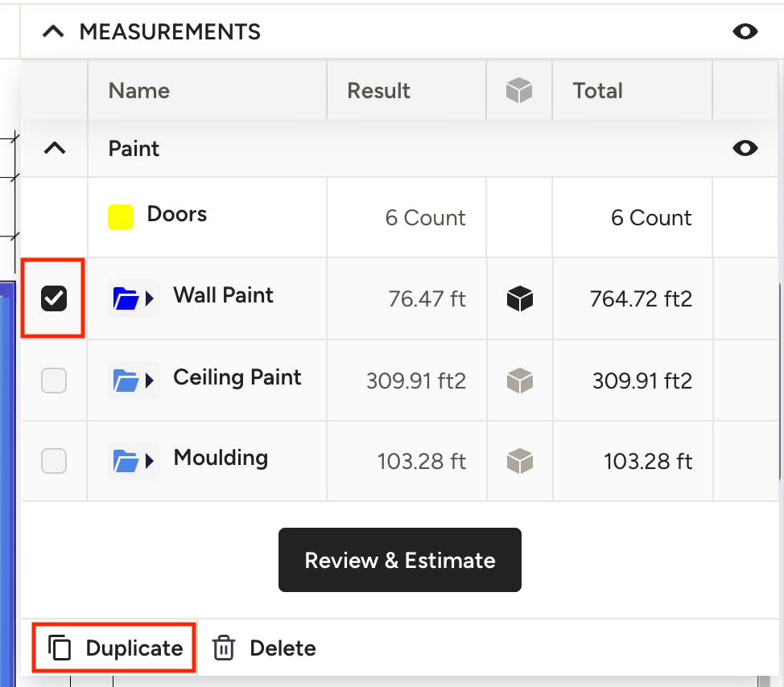Open the yellow Doors color swatch

click(x=121, y=217)
